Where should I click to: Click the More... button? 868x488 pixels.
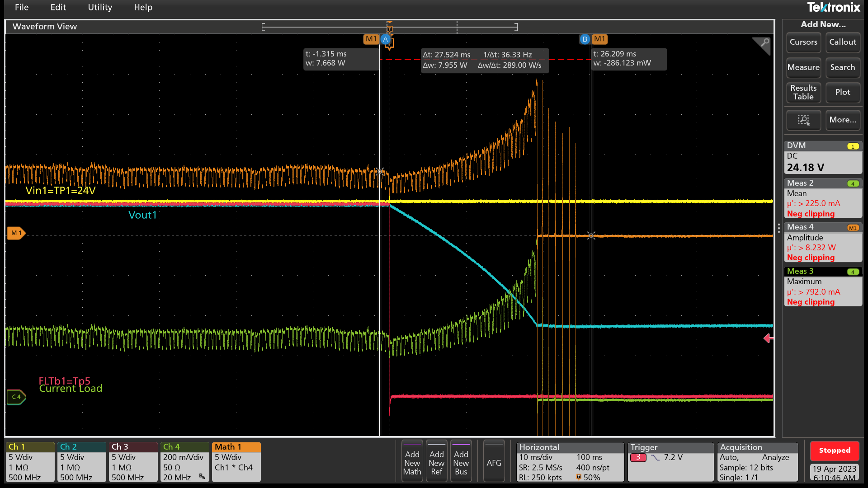[843, 120]
